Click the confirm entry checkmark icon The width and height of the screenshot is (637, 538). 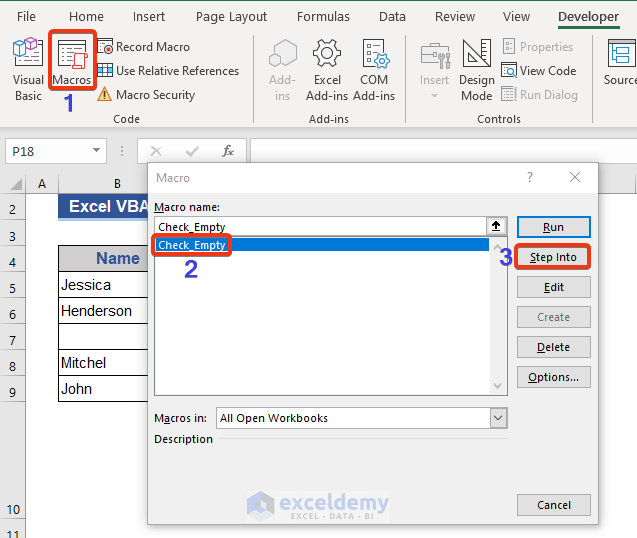(x=192, y=151)
